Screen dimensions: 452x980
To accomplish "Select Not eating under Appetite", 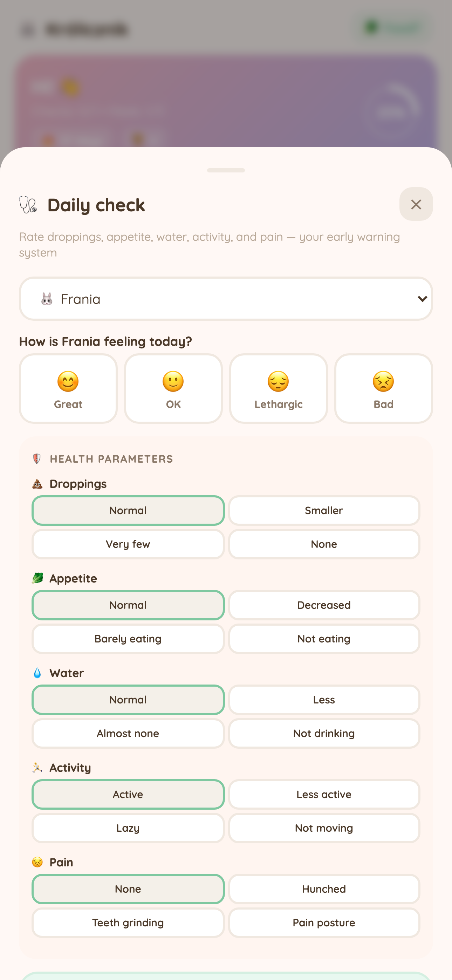I will click(324, 639).
